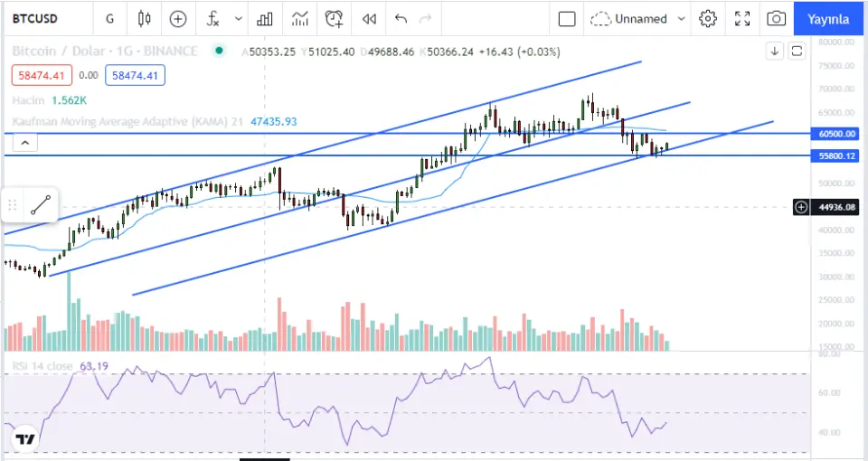Toggle the layout select square

pyautogui.click(x=567, y=18)
